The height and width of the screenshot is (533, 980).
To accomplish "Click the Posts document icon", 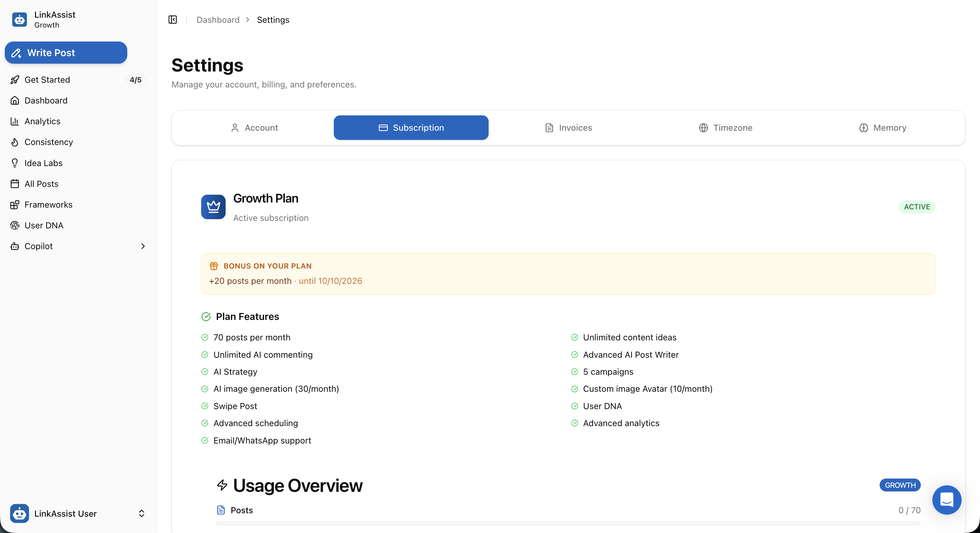I will click(221, 510).
